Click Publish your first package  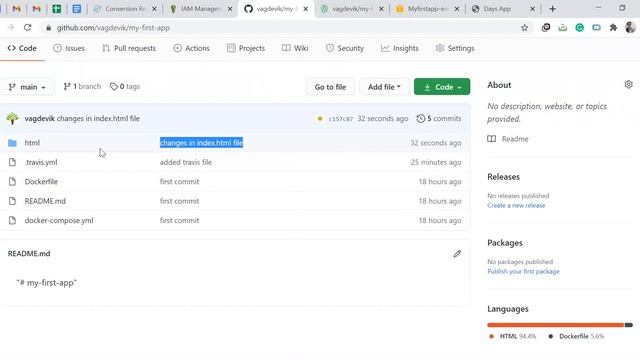tap(523, 271)
